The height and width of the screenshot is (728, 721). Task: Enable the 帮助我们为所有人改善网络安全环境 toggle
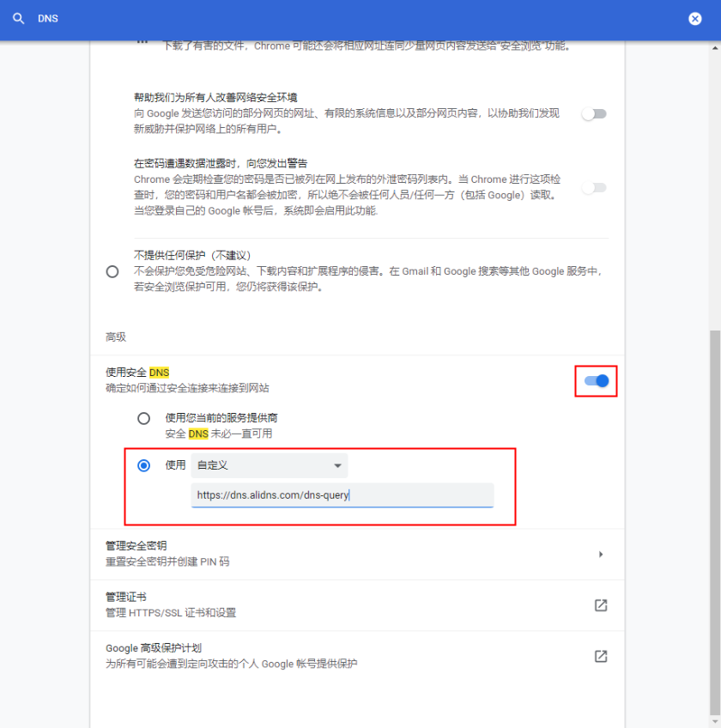coord(594,113)
